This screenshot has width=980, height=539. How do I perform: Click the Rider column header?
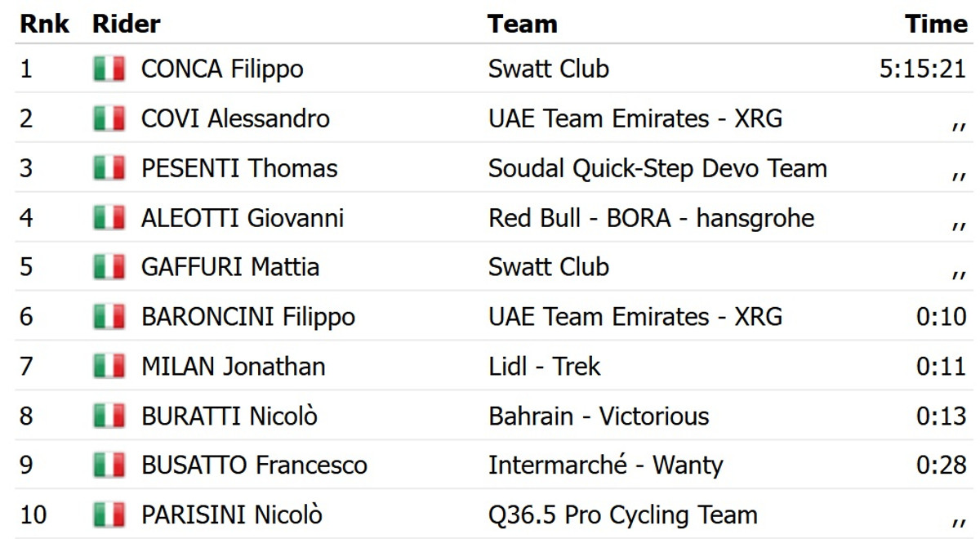127,24
